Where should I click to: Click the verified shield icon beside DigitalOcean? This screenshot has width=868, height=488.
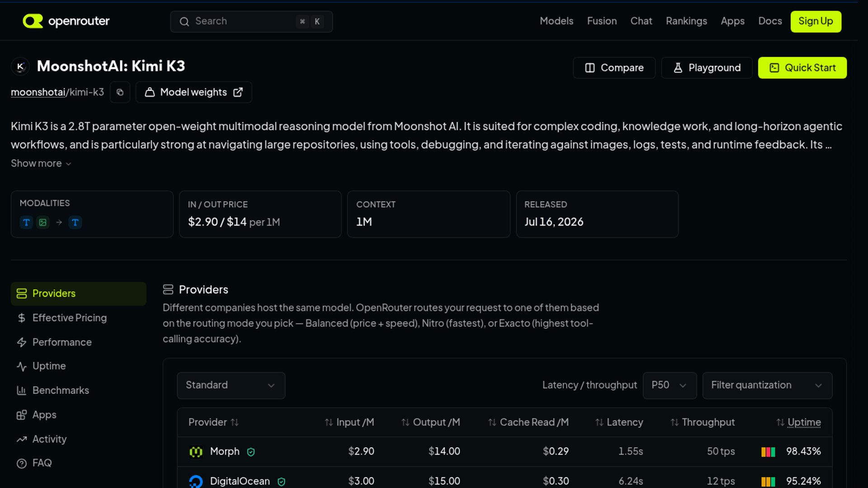281,482
